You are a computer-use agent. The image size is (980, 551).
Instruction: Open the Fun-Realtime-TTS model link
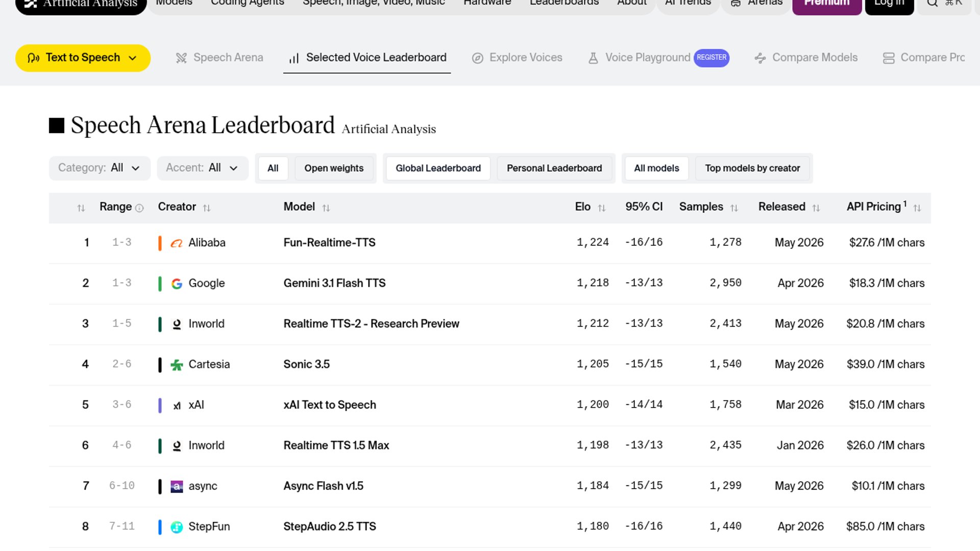pyautogui.click(x=329, y=243)
